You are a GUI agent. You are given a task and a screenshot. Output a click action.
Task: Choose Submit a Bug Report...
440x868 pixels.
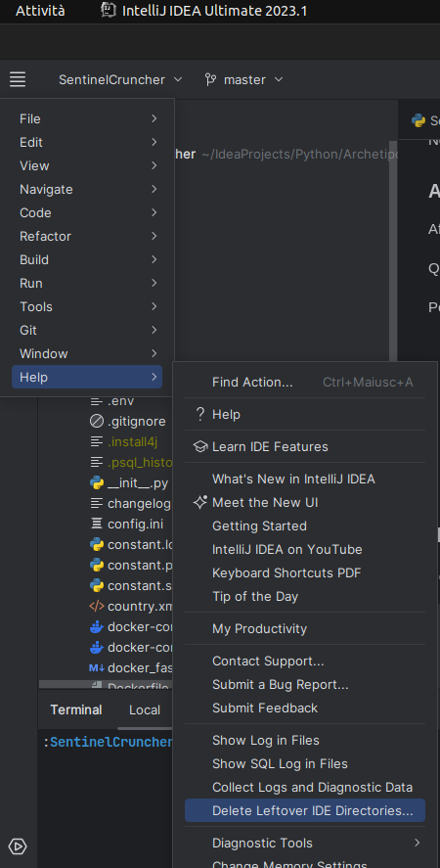(305, 684)
